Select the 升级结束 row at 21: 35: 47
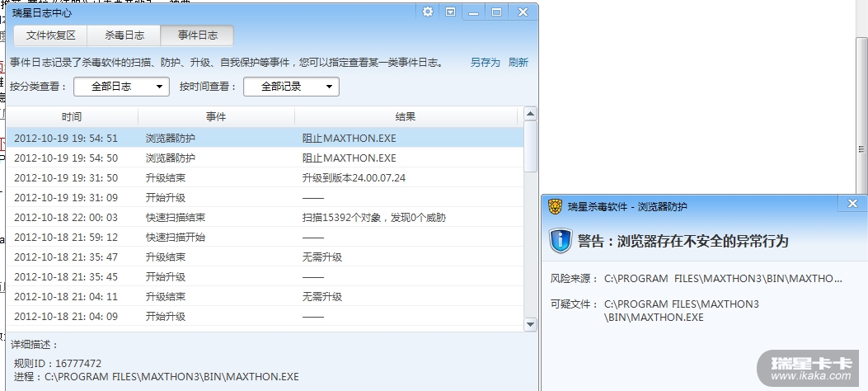868x391 pixels. [265, 257]
